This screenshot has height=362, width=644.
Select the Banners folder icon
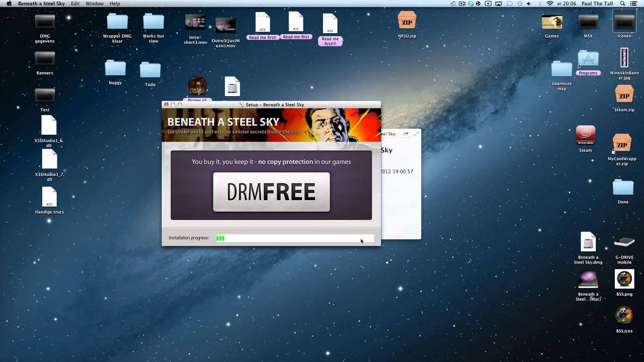(x=45, y=59)
